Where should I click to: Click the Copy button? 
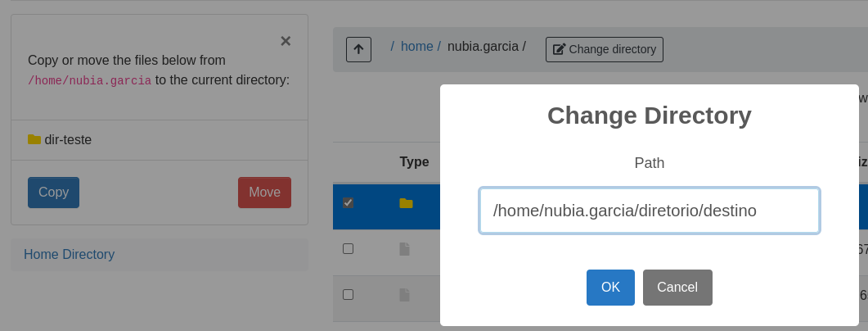click(54, 193)
